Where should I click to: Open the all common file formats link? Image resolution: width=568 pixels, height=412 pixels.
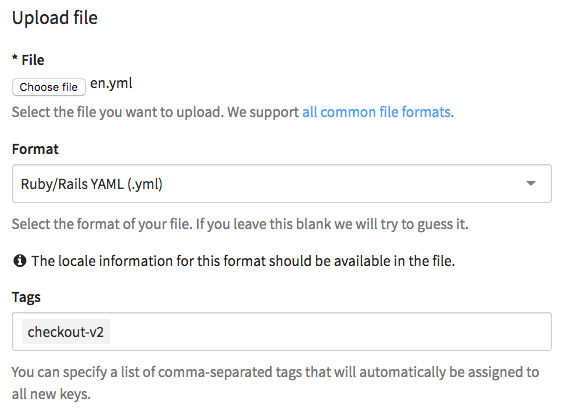[x=376, y=112]
